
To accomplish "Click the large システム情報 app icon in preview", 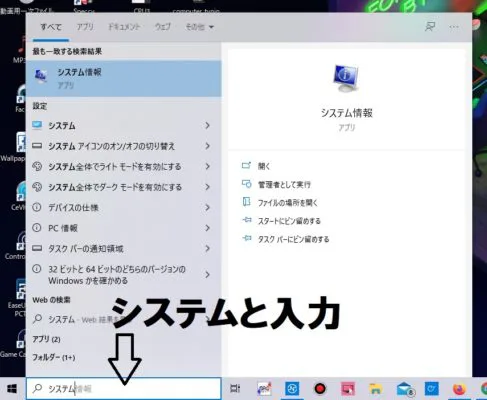I will tap(346, 79).
